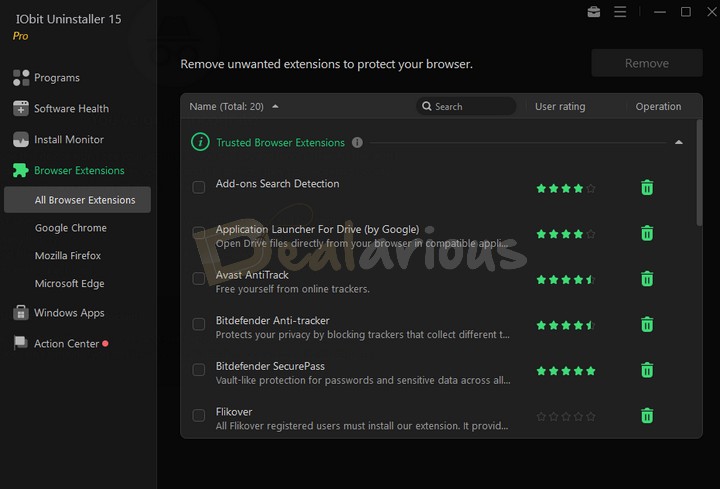Check the Avast AntiTrack checkbox
This screenshot has width=720, height=489.
(198, 278)
